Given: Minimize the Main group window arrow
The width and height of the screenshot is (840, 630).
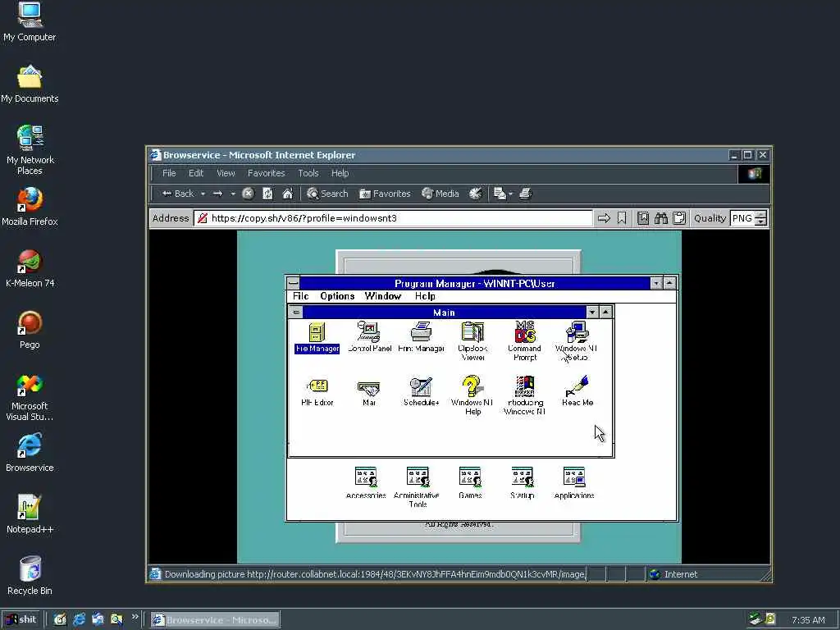Looking at the screenshot, I should 592,312.
